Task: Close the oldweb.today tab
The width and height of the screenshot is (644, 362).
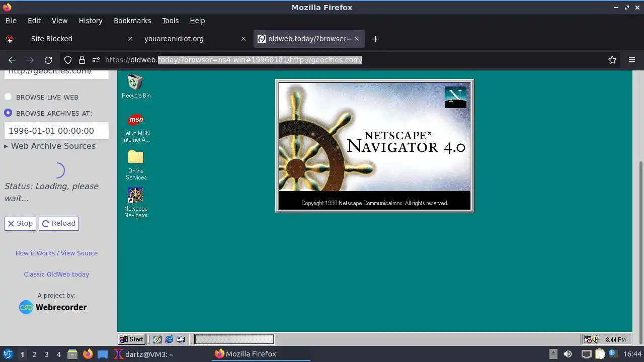Action: pyautogui.click(x=357, y=39)
